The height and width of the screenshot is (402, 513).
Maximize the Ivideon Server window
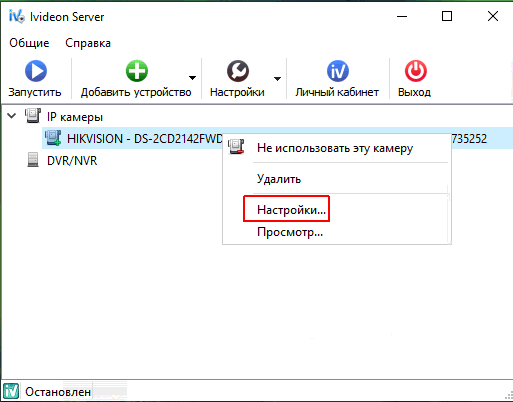coord(447,16)
